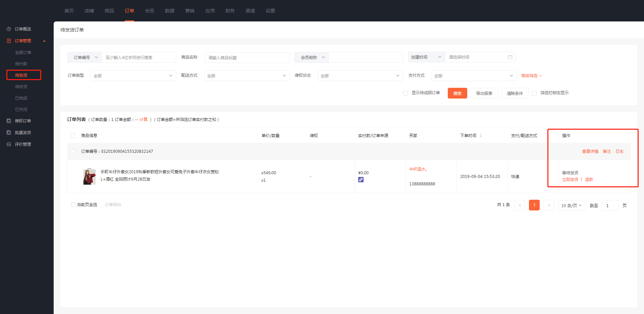Open the 渠道 top menu
The width and height of the screenshot is (644, 314).
pos(250,11)
